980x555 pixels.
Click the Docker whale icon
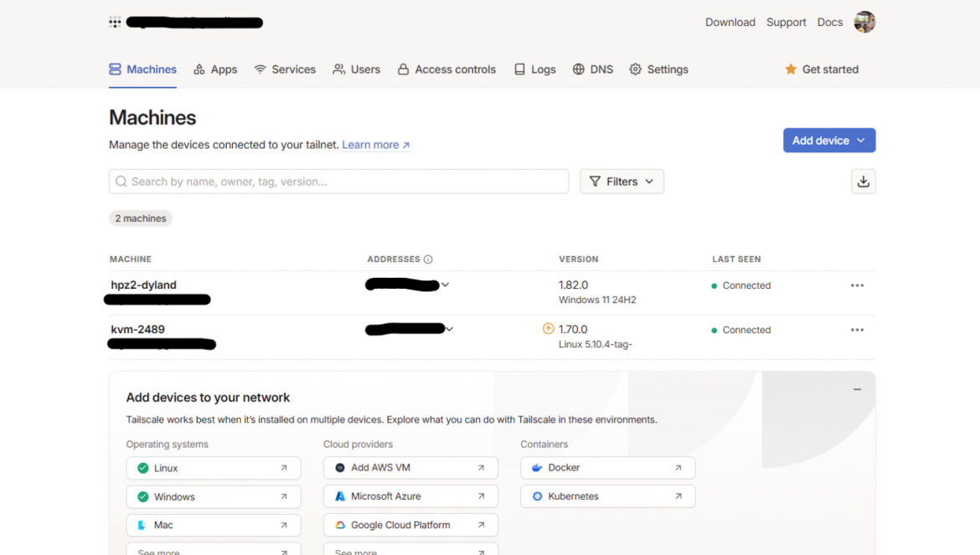537,468
